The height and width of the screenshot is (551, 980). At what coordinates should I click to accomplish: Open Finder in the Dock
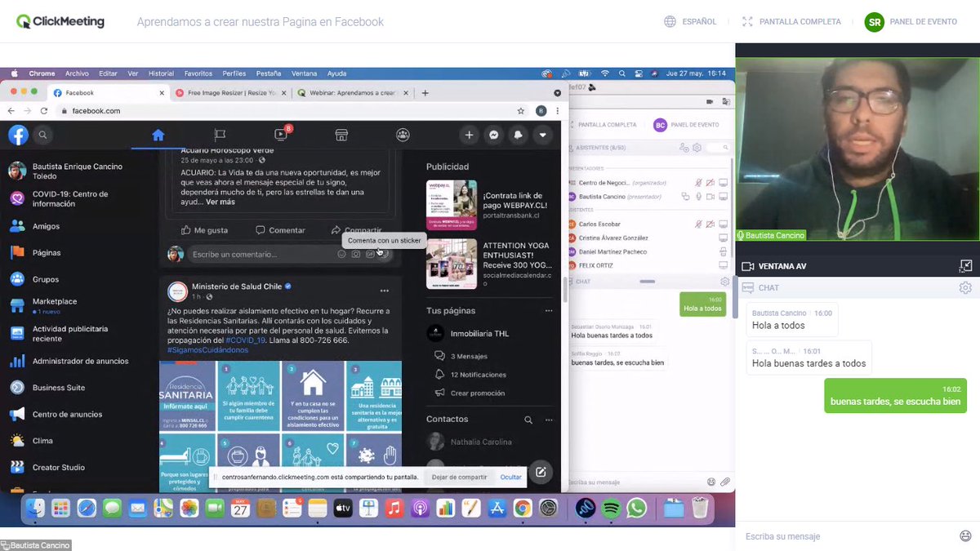(35, 509)
